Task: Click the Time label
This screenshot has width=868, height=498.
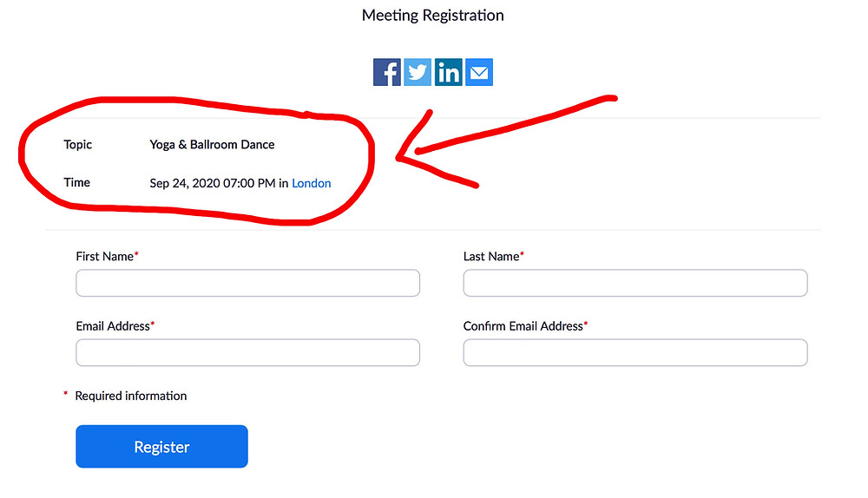Action: tap(77, 182)
